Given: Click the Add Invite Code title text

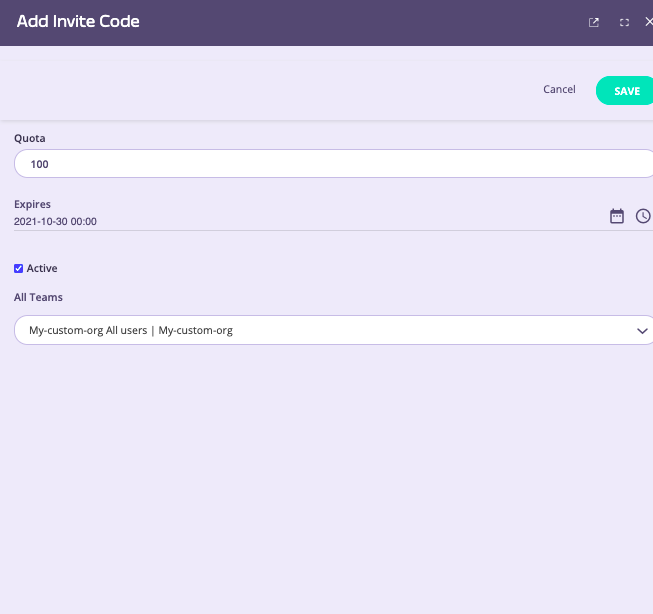Looking at the screenshot, I should 78,22.
